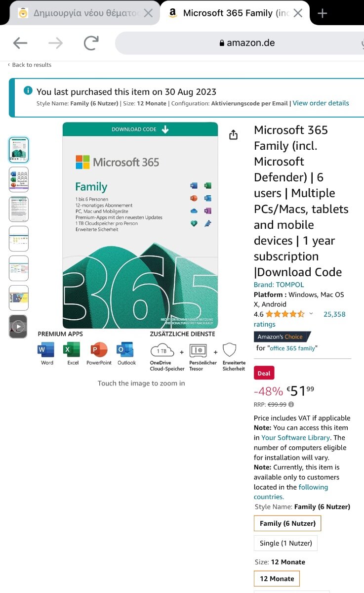Open the Brand: TOMPOL link
This screenshot has width=364, height=593.
pos(279,285)
